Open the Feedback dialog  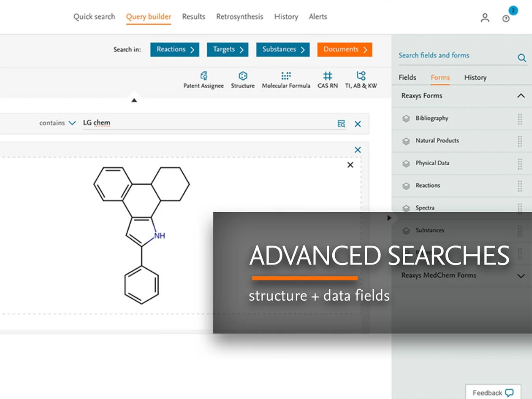click(x=493, y=392)
